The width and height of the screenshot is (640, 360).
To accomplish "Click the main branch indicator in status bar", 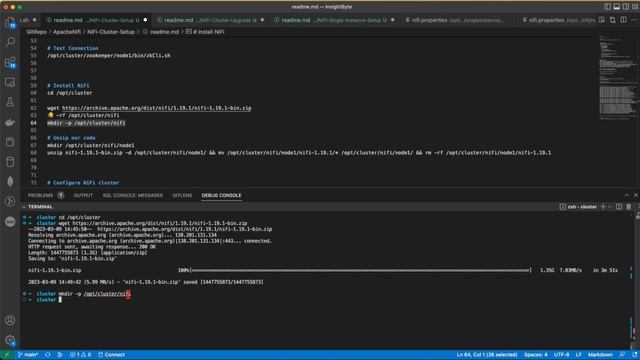I will pyautogui.click(x=27, y=355).
